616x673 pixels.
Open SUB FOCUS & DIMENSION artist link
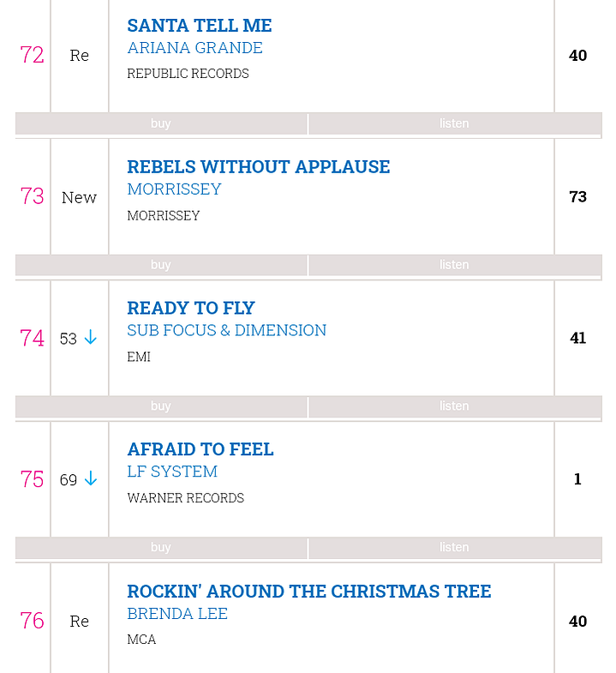tap(226, 330)
